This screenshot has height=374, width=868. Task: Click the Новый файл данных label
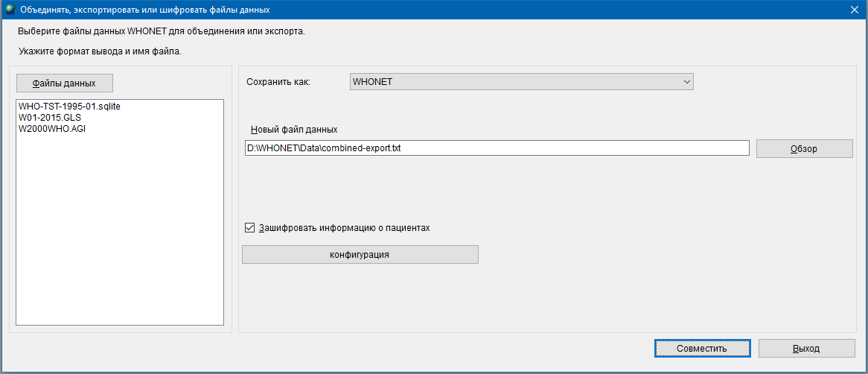point(294,129)
